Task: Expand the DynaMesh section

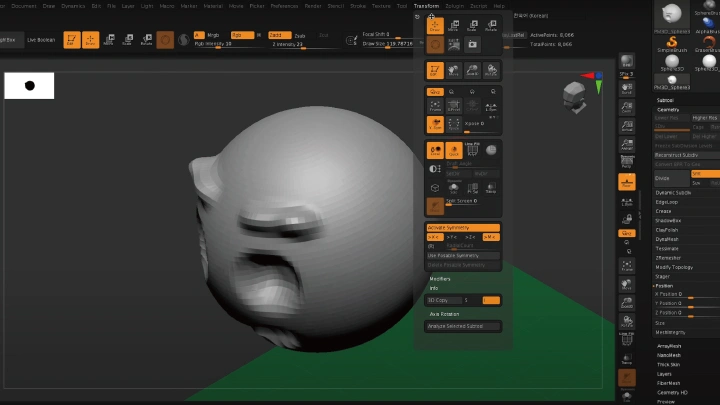Action: click(667, 239)
